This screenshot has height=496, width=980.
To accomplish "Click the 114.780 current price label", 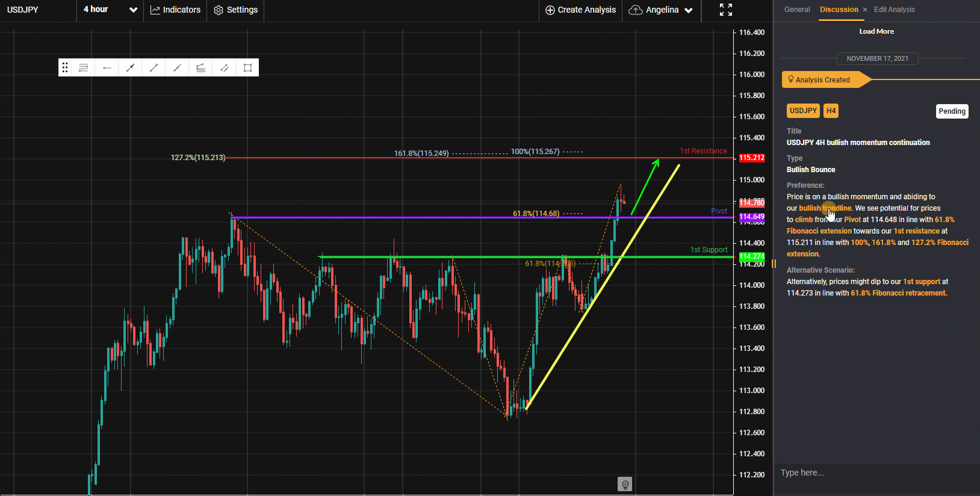I will [752, 203].
